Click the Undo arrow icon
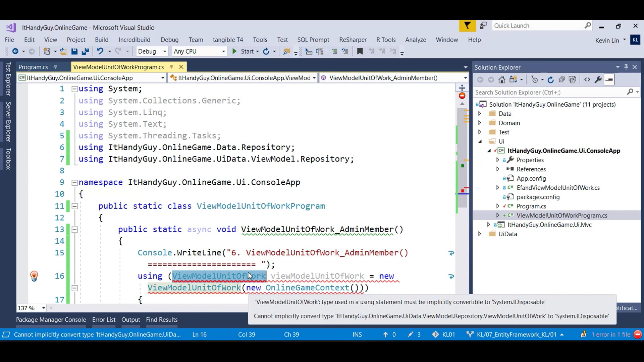Image resolution: width=644 pixels, height=362 pixels. point(100,51)
